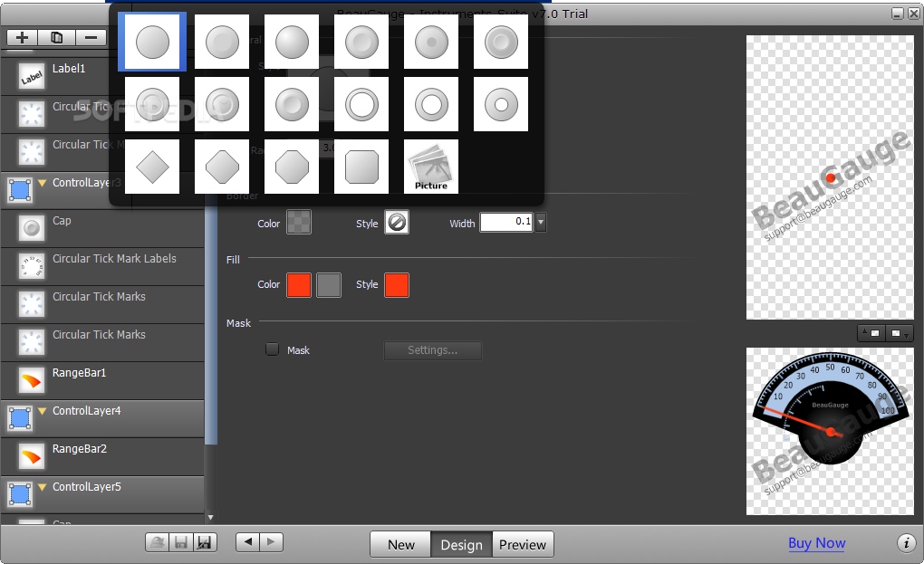Click the ControlLayer3 layer thumbnail icon
This screenshot has height=564, width=924.
click(x=20, y=190)
